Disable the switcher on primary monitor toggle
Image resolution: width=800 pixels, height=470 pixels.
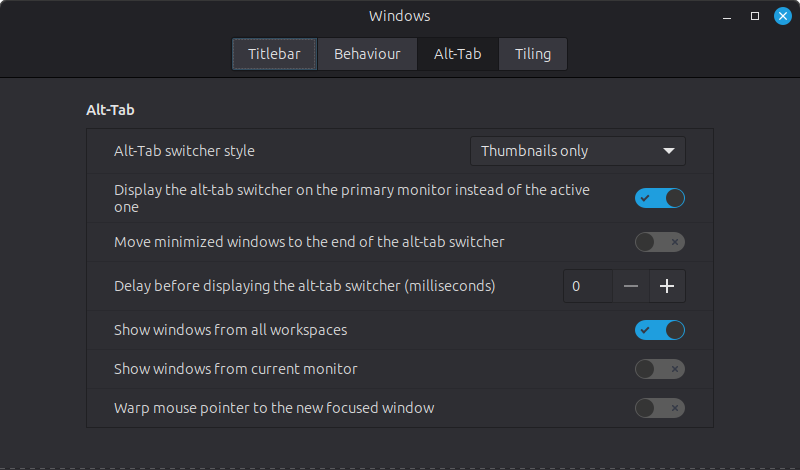point(660,198)
